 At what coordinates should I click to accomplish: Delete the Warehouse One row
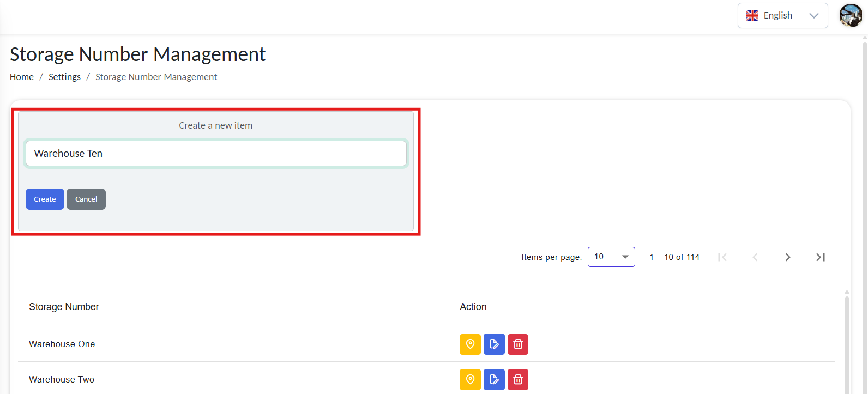coord(518,344)
